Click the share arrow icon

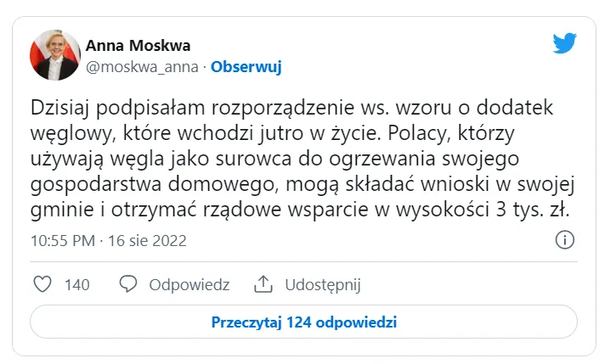pyautogui.click(x=264, y=284)
